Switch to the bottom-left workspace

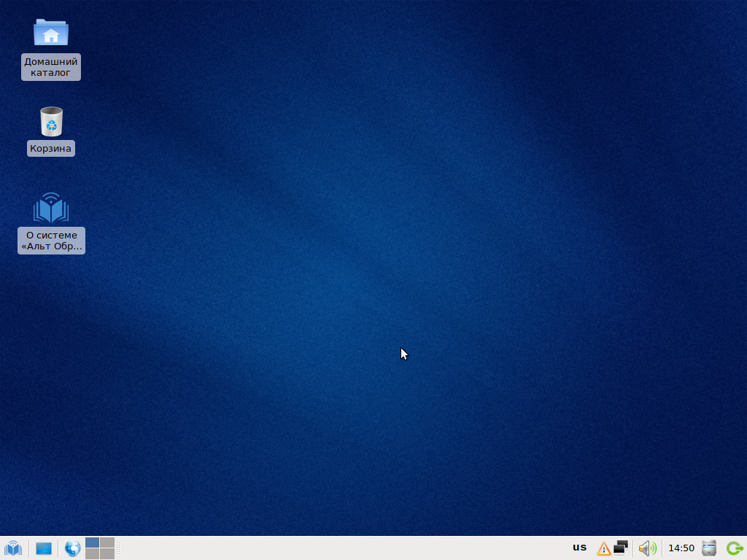92,554
